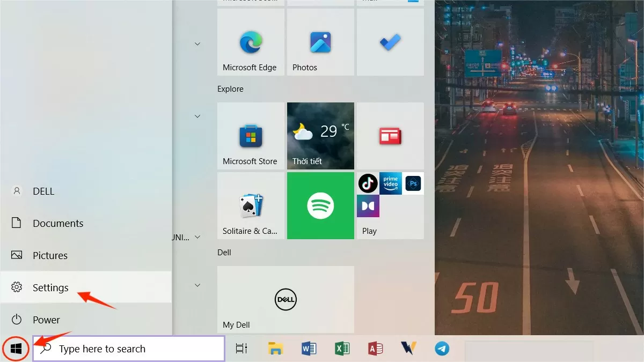Open Telegram from the taskbar
The height and width of the screenshot is (362, 644).
pyautogui.click(x=442, y=349)
